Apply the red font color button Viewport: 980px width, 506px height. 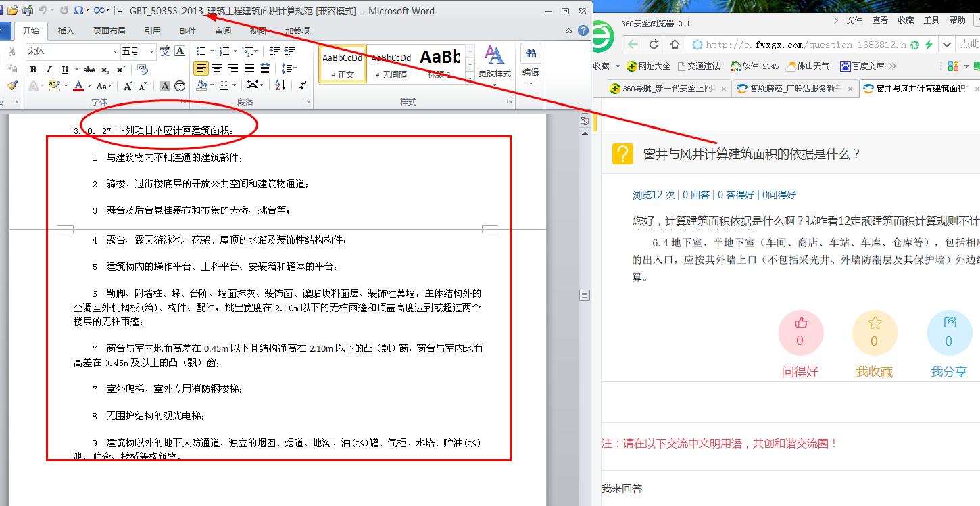pos(78,86)
